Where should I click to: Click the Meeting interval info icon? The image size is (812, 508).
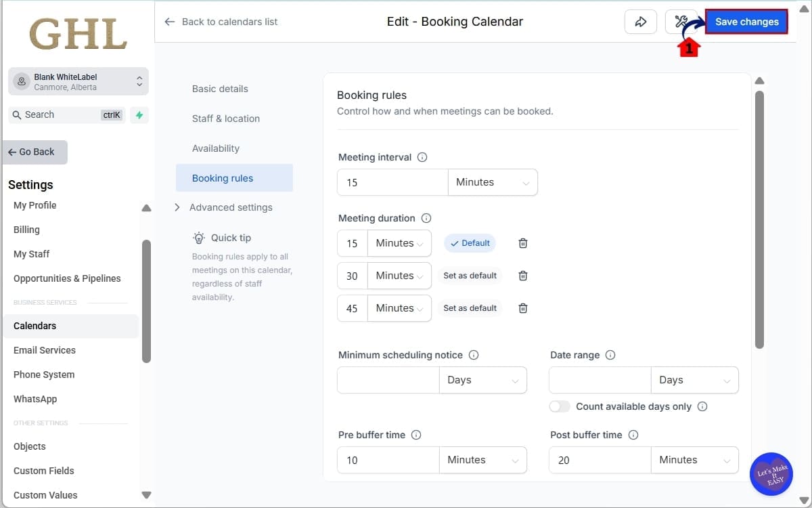(422, 157)
